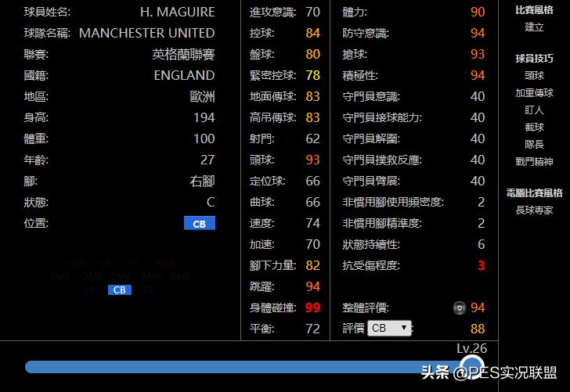Click the 長球專家 COM style entry
Screen dimensions: 570x392
click(534, 210)
